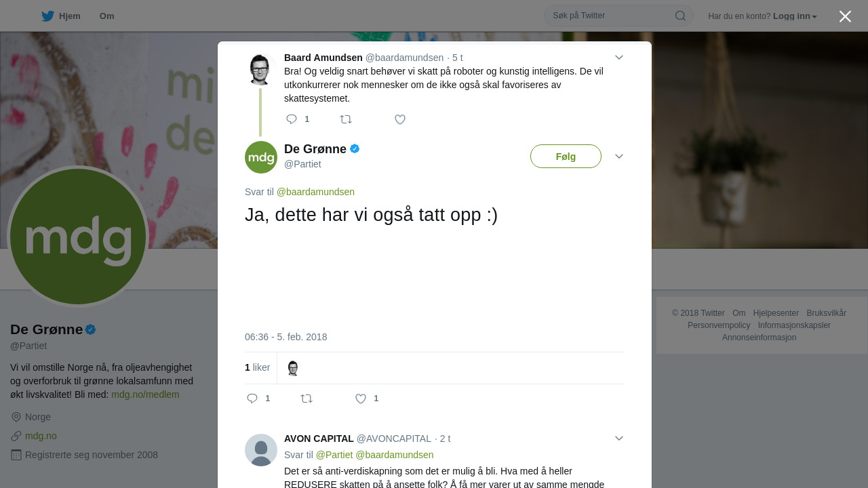
Task: Retweet Baard Amundsen's tweet
Action: [x=346, y=119]
